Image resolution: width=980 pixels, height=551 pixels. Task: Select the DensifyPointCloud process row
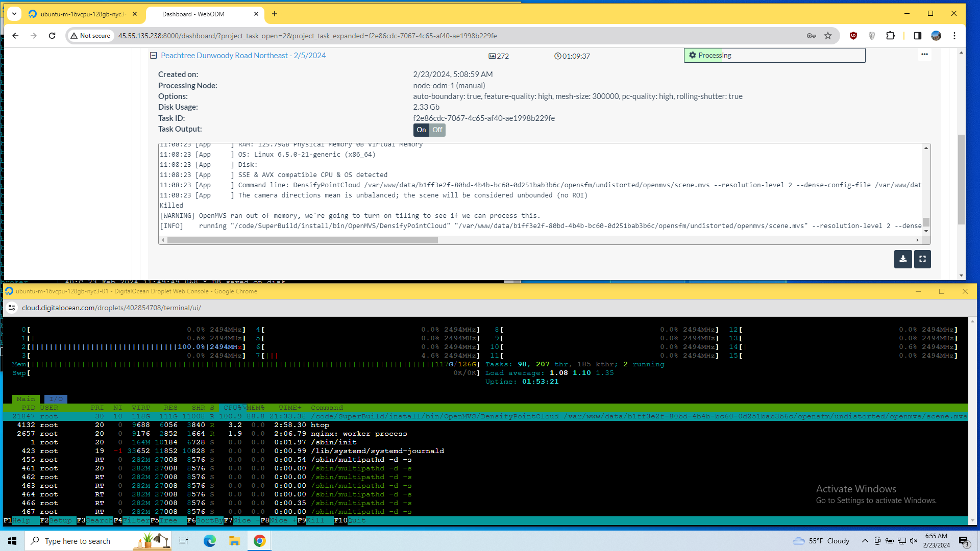point(485,416)
